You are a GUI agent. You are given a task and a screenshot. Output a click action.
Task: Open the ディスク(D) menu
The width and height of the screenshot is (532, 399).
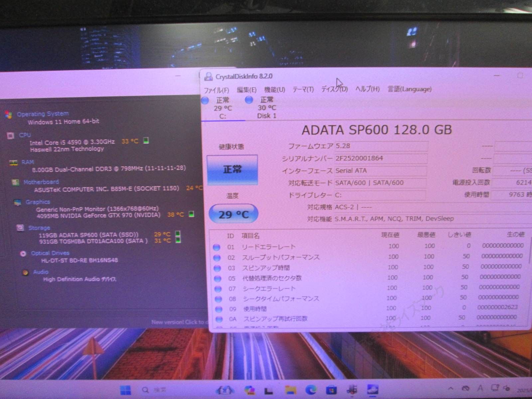coord(334,89)
